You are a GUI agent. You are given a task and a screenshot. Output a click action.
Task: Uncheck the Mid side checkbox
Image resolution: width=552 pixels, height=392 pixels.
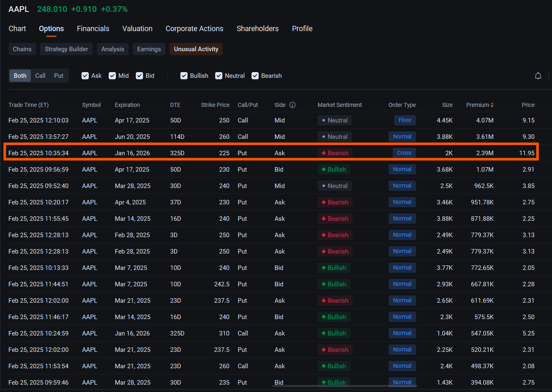(x=112, y=76)
